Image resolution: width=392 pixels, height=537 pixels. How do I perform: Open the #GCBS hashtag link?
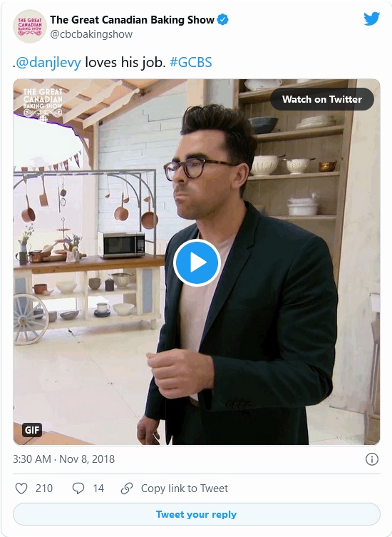coord(191,62)
